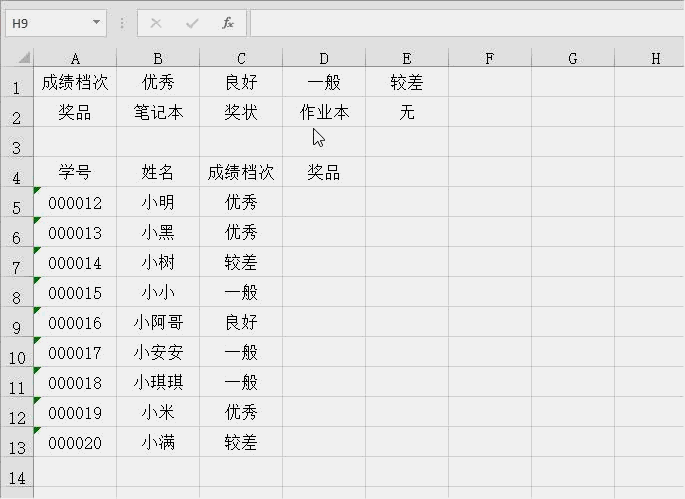Screen dimensions: 685x499
Task: Click student ID cell '000017'
Action: point(75,353)
